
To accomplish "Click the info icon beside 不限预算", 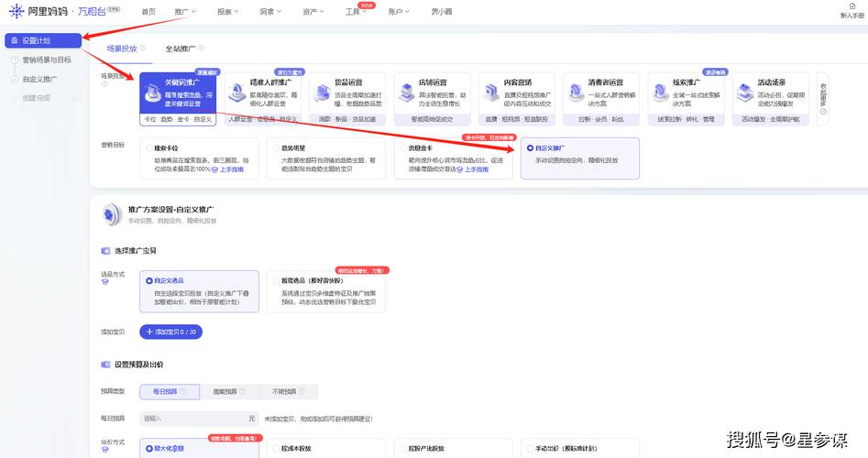I will tap(302, 391).
